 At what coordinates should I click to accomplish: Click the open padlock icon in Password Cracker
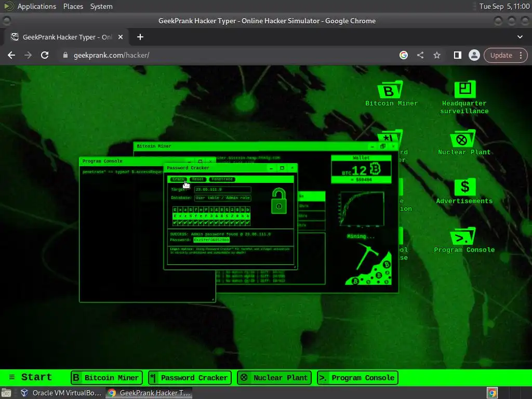click(278, 201)
